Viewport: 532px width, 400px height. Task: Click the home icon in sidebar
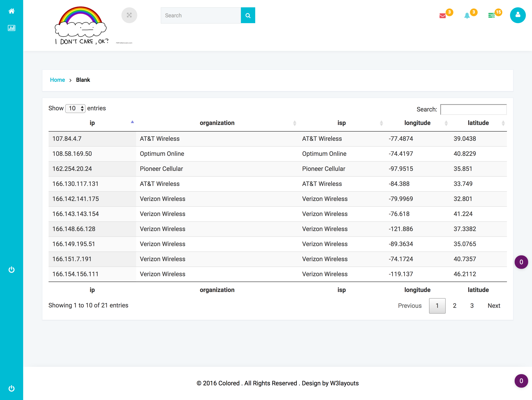pos(11,11)
